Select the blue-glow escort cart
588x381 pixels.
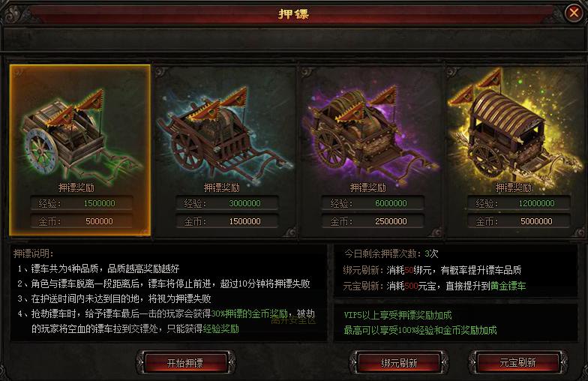tap(225, 151)
